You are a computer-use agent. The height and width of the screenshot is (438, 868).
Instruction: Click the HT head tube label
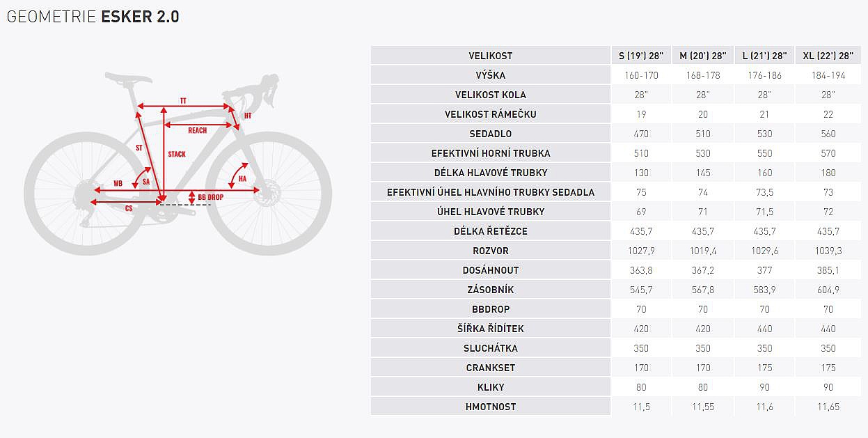coord(248,116)
